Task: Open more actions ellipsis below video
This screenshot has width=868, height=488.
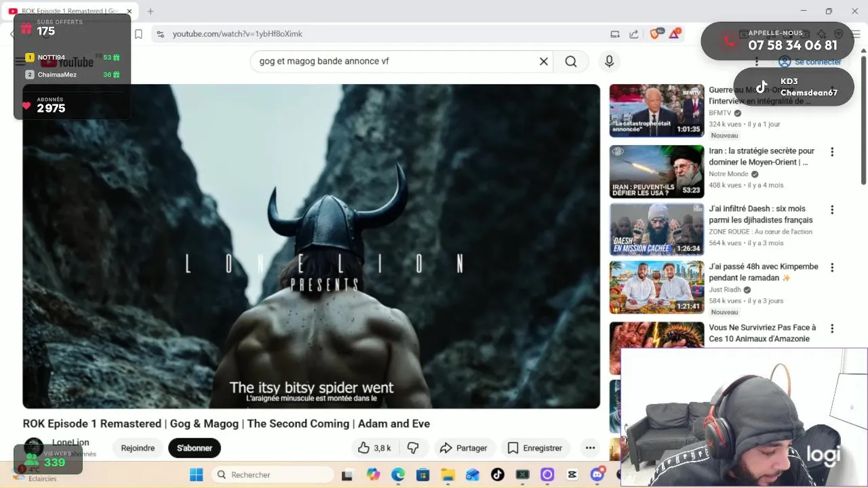Action: click(x=590, y=448)
